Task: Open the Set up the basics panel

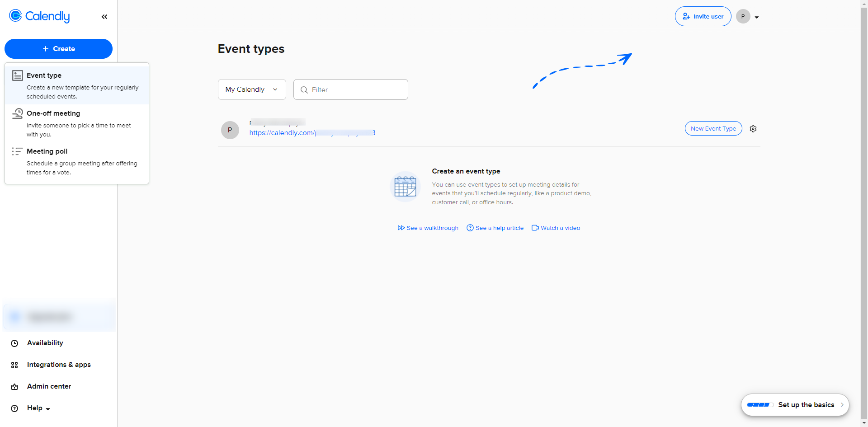Action: point(795,405)
